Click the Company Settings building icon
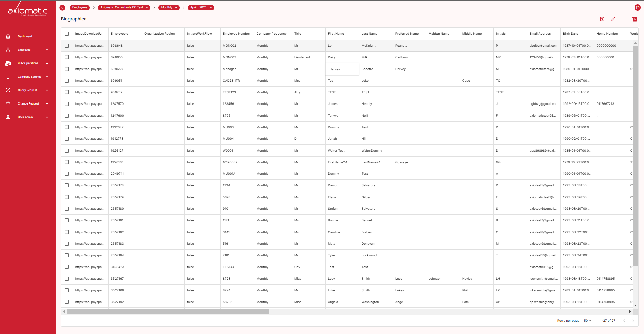This screenshot has height=334, width=644. [x=8, y=77]
